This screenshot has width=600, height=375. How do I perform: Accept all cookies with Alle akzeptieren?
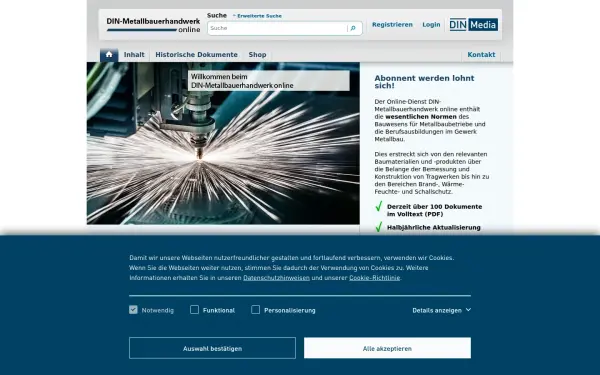[x=387, y=348]
